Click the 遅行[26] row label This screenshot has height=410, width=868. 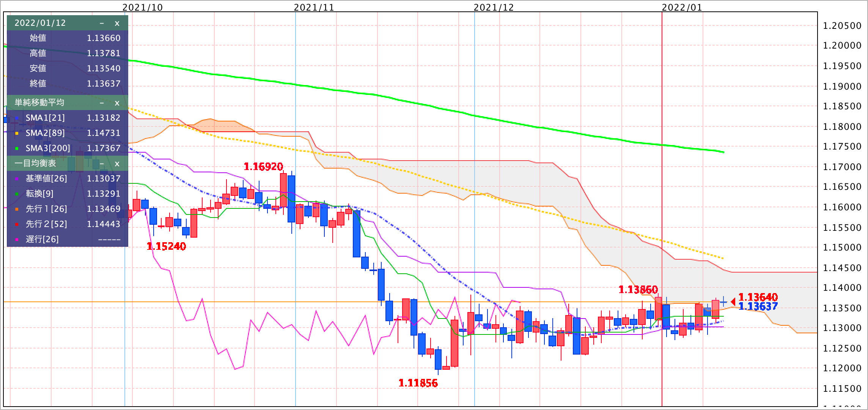pyautogui.click(x=42, y=239)
